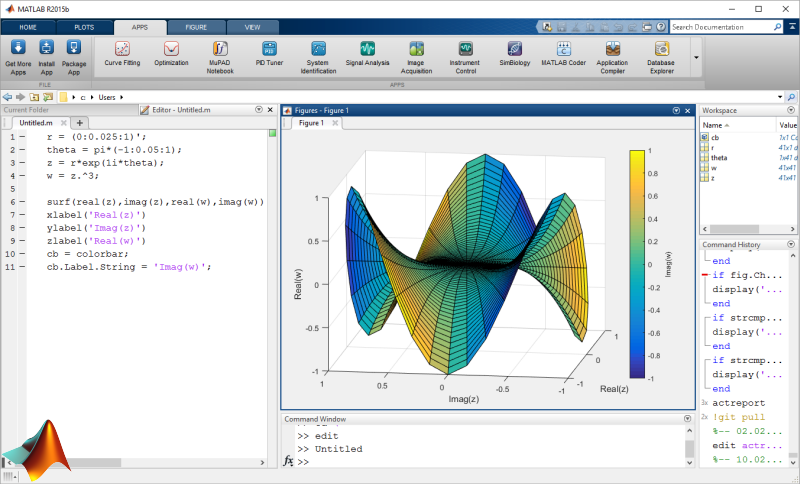Toggle breakpoint dash on line 2

coord(22,150)
